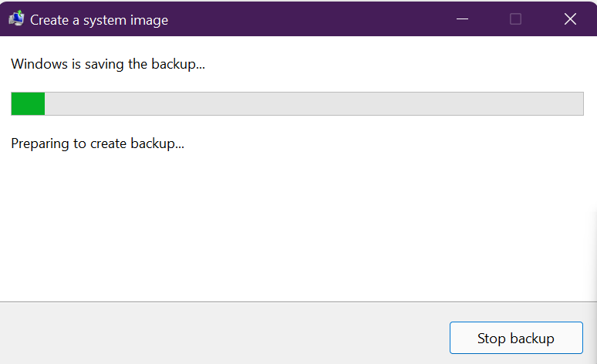Click the greyed-out maximize button

[515, 19]
